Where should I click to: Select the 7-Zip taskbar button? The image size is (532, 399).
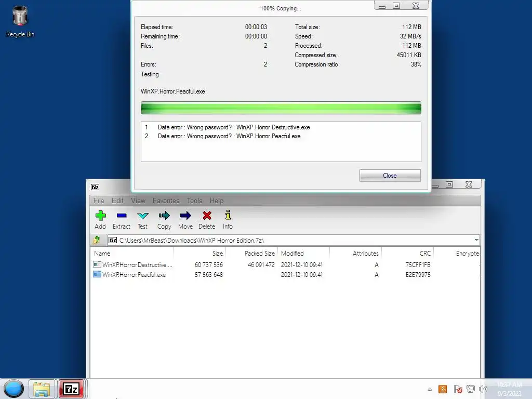click(x=71, y=389)
